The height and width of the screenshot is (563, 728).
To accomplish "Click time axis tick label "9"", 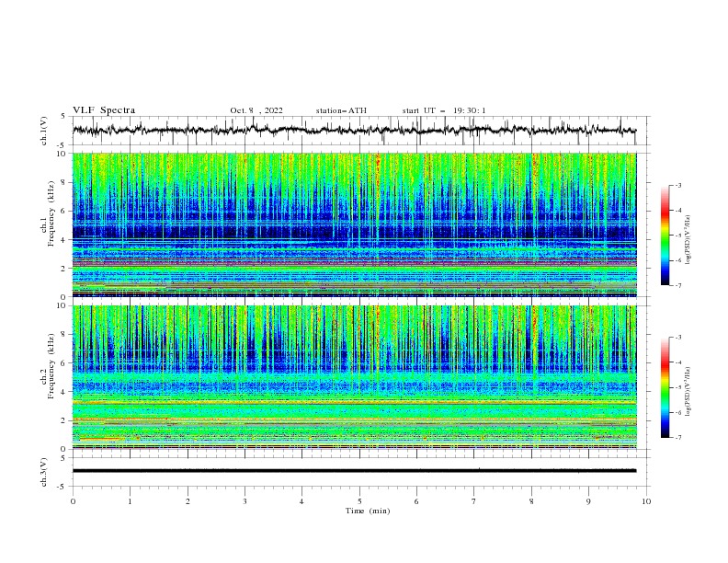I will coord(588,501).
